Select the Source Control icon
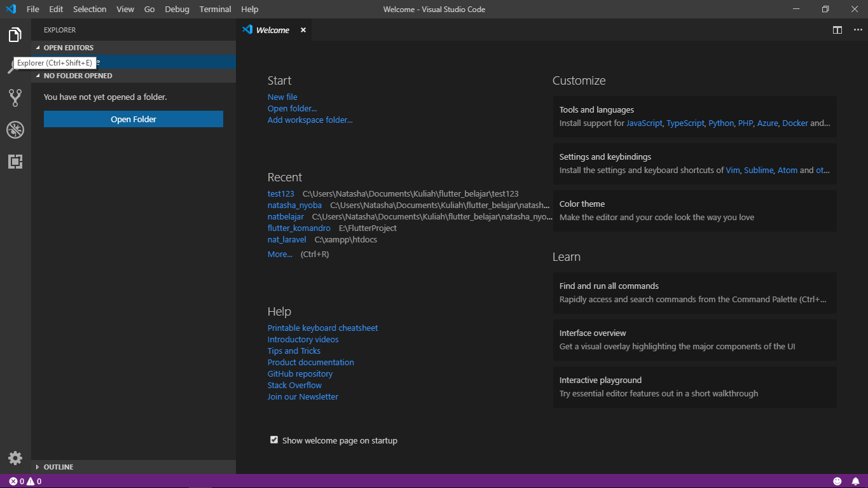The height and width of the screenshot is (488, 868). pos(15,97)
